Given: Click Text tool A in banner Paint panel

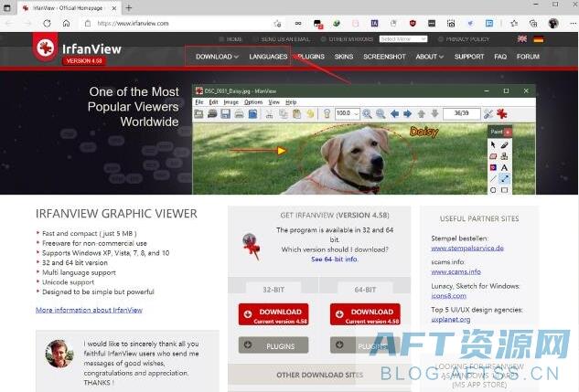Looking at the screenshot, I should [504, 168].
